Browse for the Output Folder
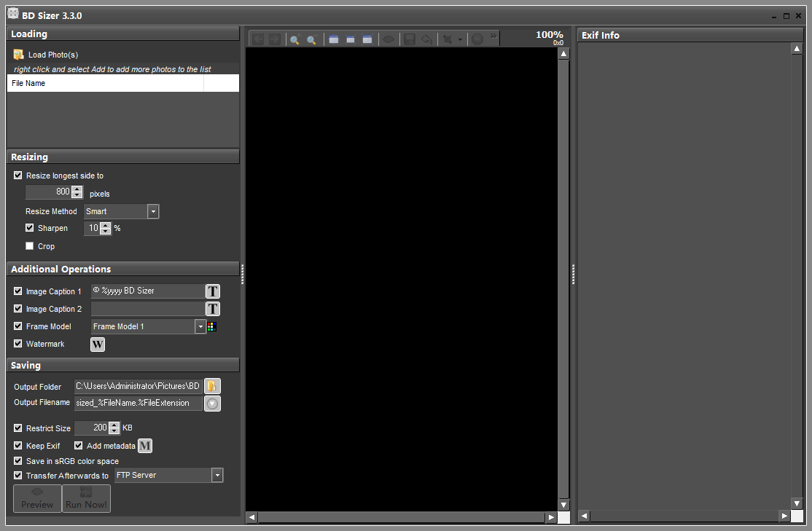The image size is (812, 531). [x=212, y=386]
